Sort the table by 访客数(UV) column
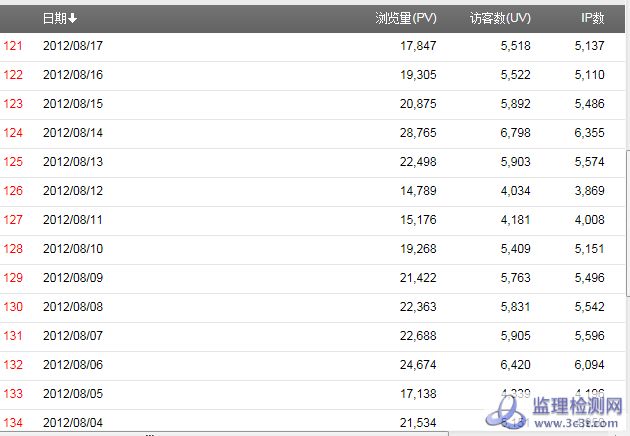 [x=500, y=18]
